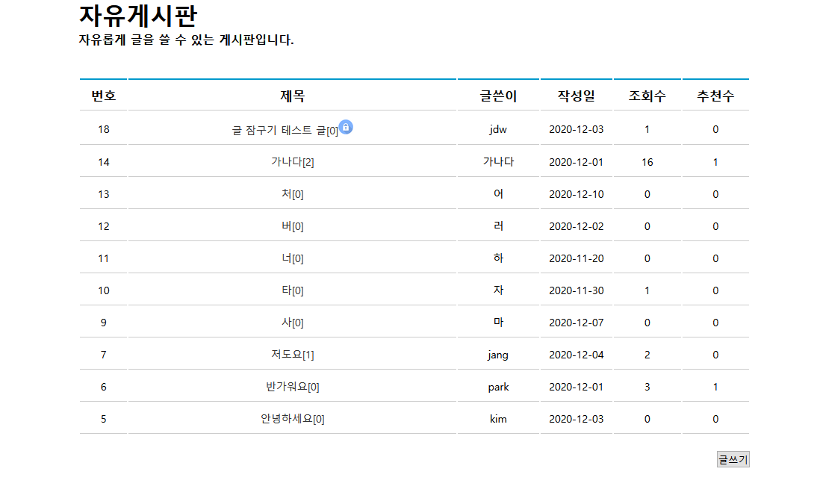Select author 어 in row 13
The image size is (814, 504).
pyautogui.click(x=498, y=194)
